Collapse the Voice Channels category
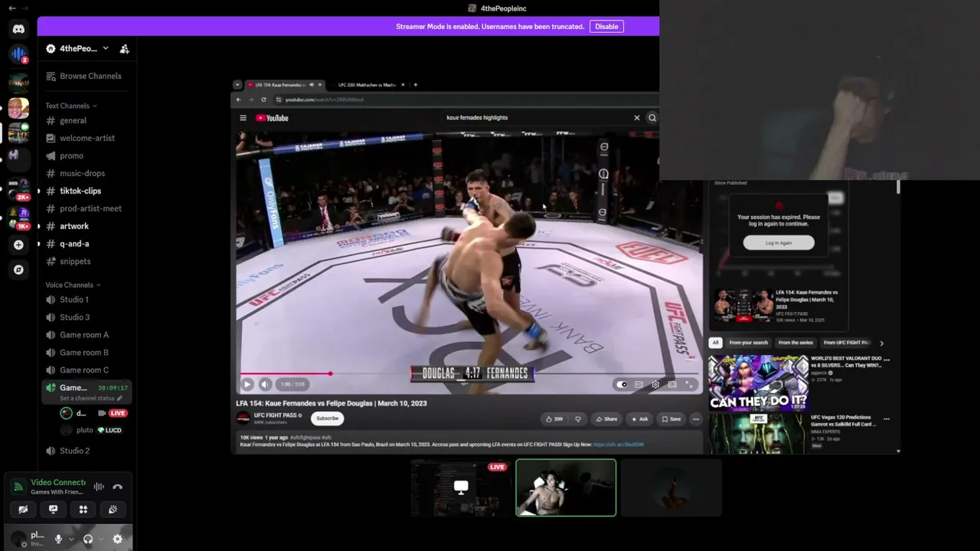 pos(73,285)
